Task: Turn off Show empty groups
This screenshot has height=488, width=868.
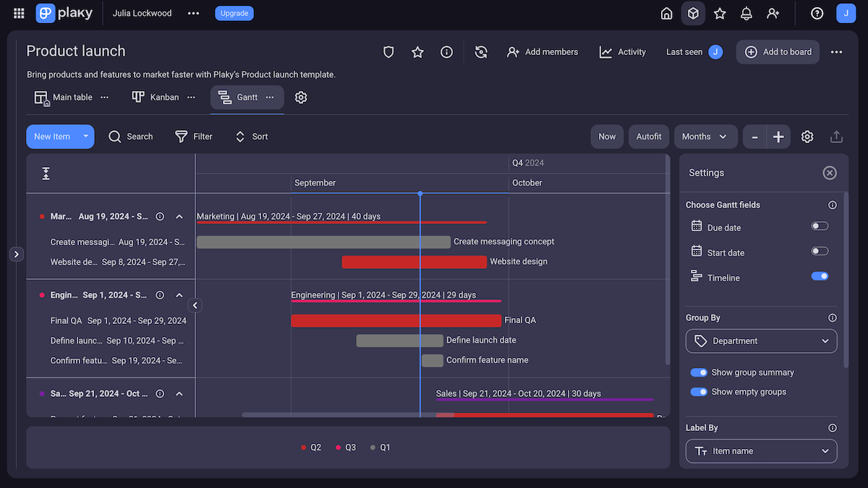Action: pyautogui.click(x=699, y=391)
